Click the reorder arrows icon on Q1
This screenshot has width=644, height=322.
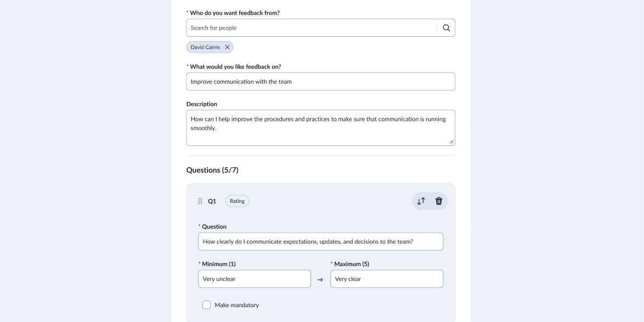click(421, 201)
